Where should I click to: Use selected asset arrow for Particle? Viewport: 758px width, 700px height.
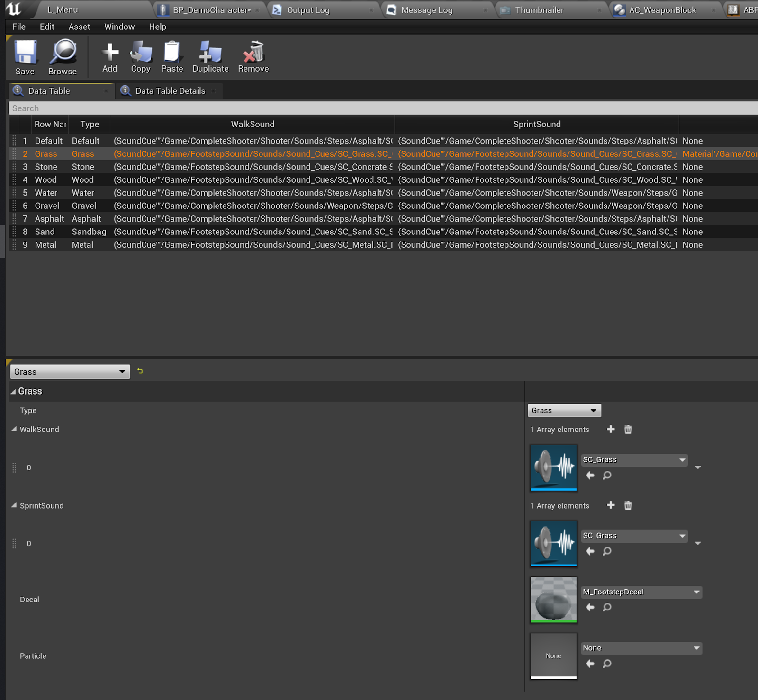pyautogui.click(x=590, y=664)
